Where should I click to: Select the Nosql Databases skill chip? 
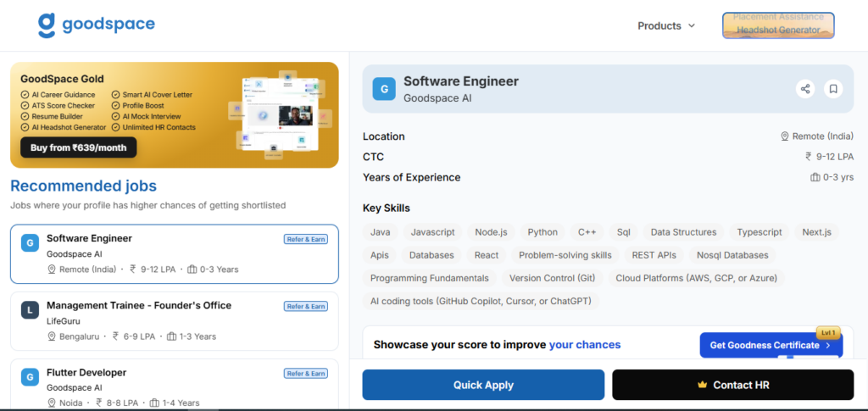click(x=733, y=255)
